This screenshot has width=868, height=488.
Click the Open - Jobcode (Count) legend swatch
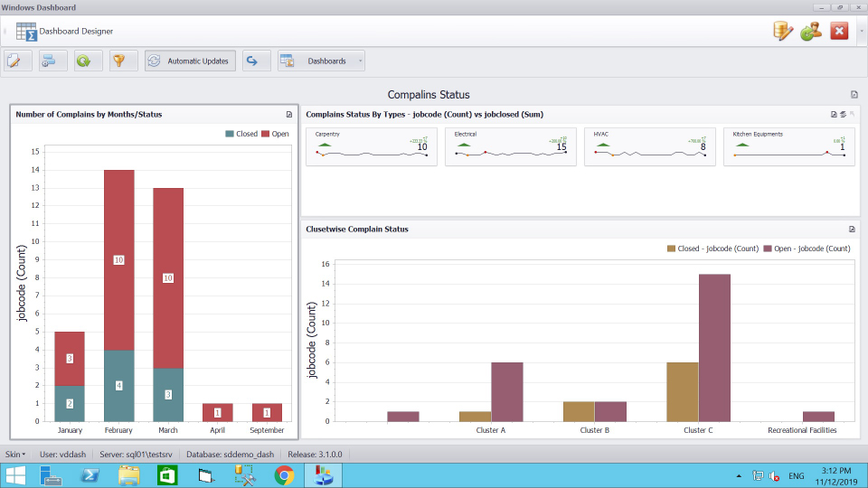point(769,249)
